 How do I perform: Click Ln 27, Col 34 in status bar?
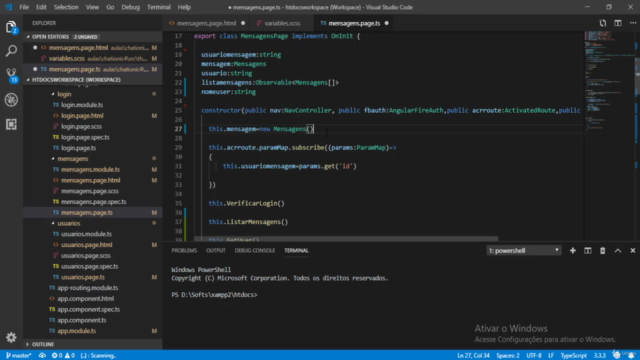[x=473, y=356]
